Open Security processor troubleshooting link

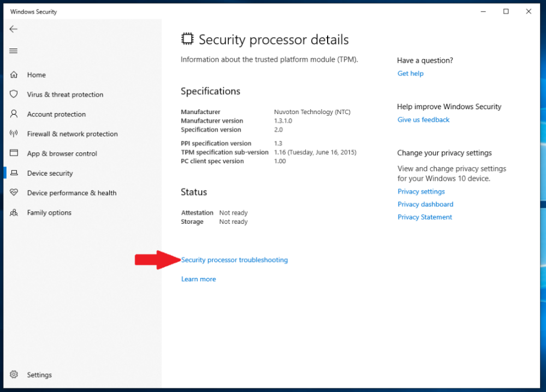pos(234,260)
